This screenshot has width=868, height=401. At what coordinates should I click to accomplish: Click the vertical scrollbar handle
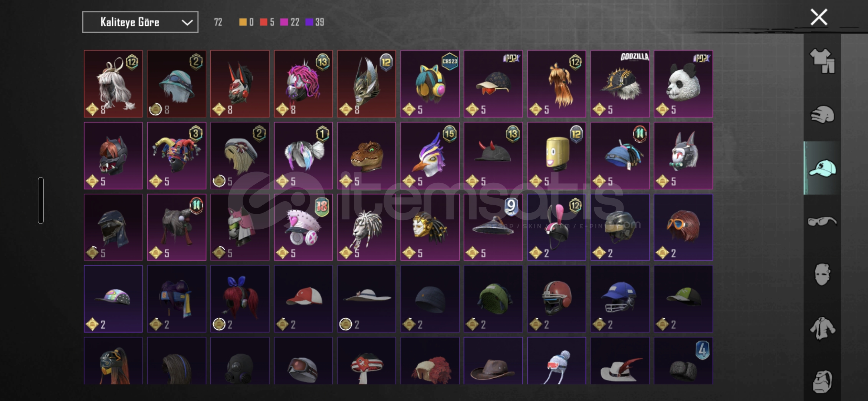point(41,200)
